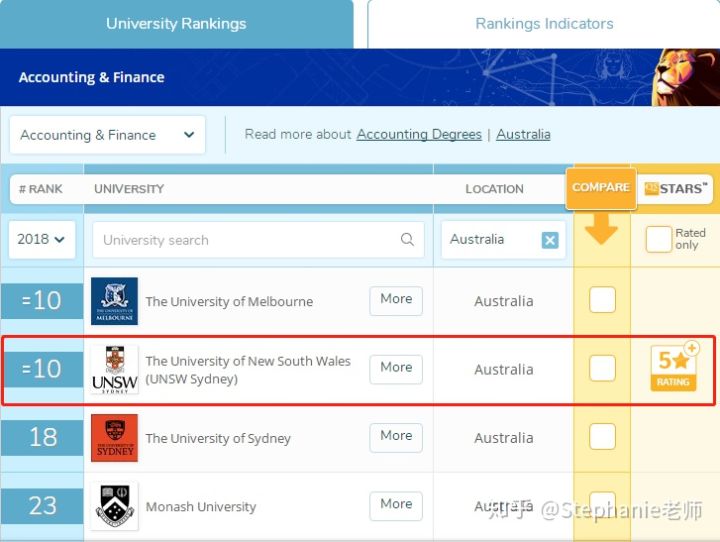Click the QS STARS column header
The image size is (720, 542).
point(675,189)
